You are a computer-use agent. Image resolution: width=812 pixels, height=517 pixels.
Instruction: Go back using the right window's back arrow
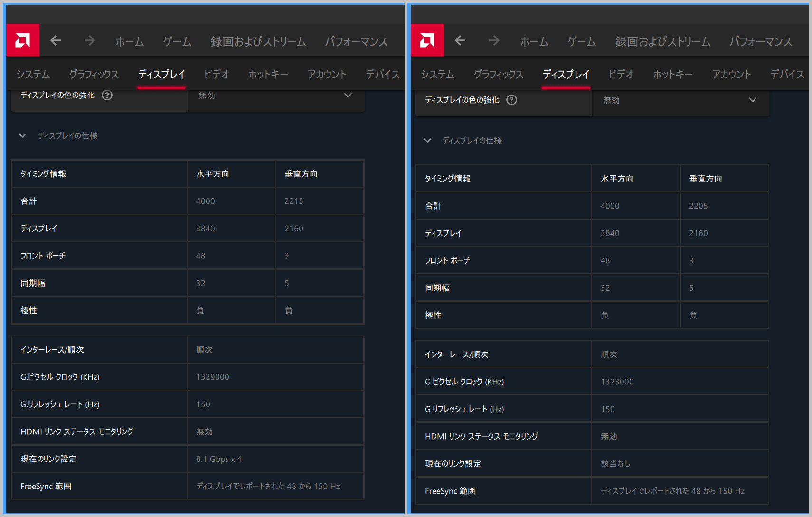tap(460, 41)
